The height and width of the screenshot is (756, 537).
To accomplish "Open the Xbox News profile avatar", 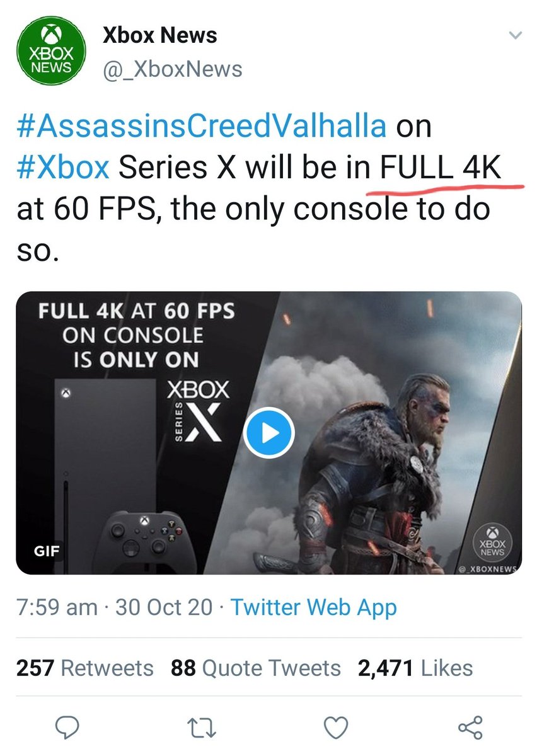I will click(53, 52).
